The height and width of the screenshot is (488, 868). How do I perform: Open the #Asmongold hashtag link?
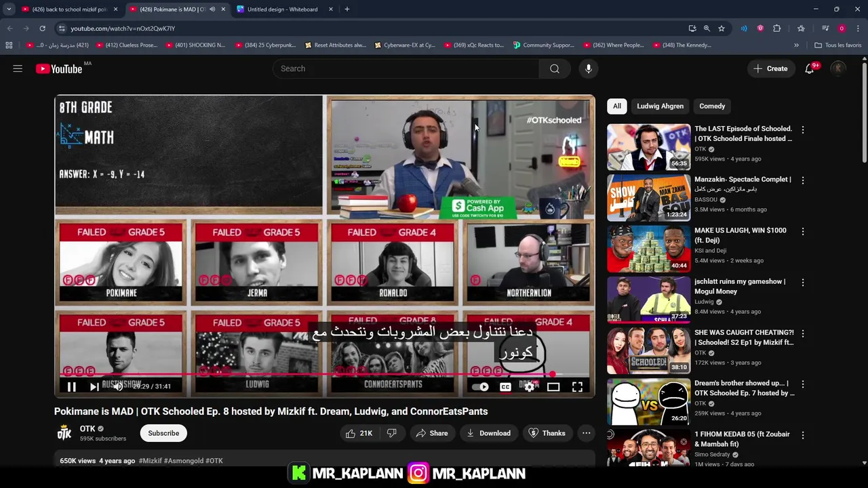pyautogui.click(x=183, y=461)
